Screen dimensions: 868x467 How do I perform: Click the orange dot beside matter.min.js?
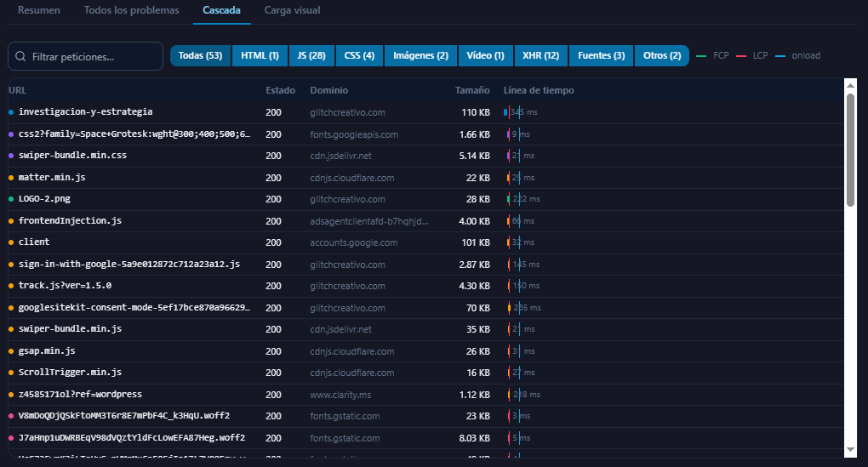11,178
